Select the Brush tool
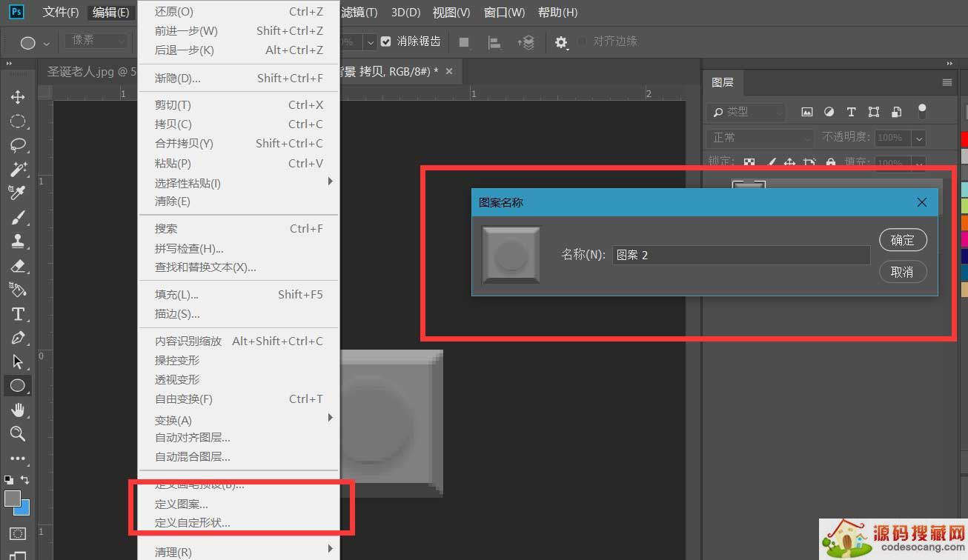968x560 pixels. tap(18, 218)
